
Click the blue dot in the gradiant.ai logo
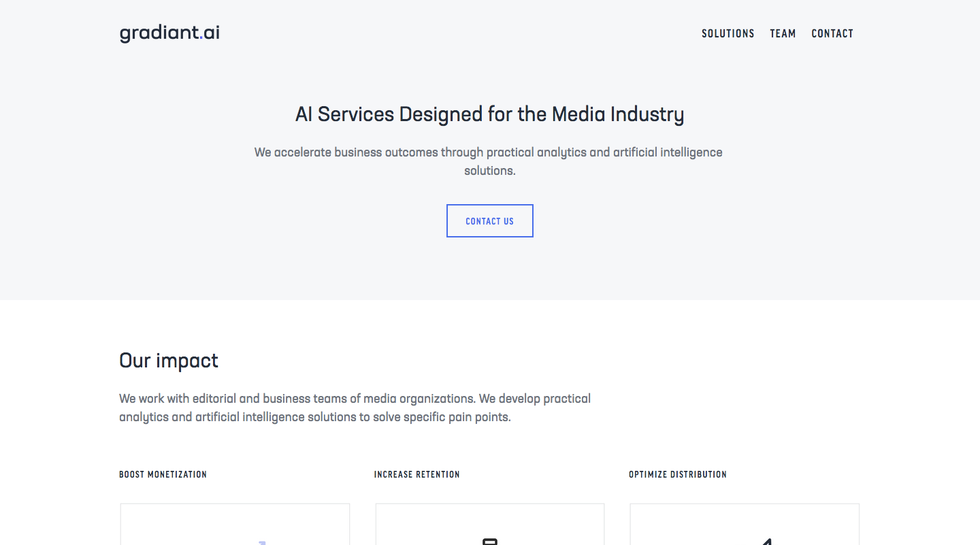(x=201, y=38)
